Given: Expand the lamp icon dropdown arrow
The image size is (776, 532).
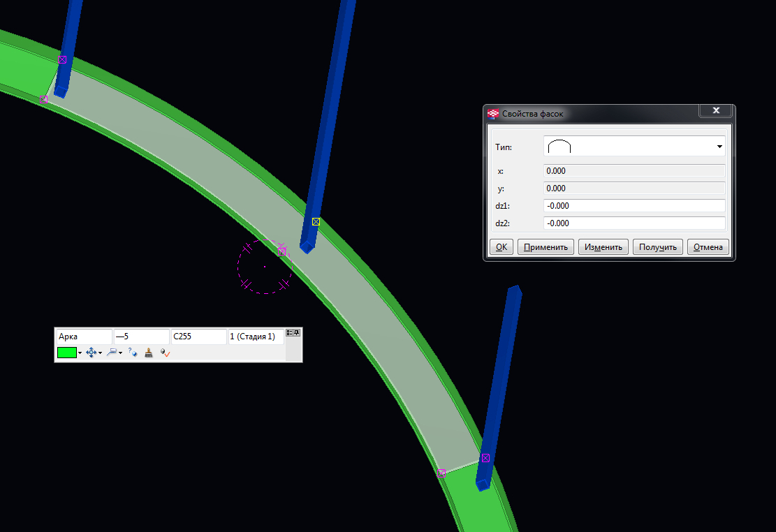Looking at the screenshot, I should tap(121, 353).
